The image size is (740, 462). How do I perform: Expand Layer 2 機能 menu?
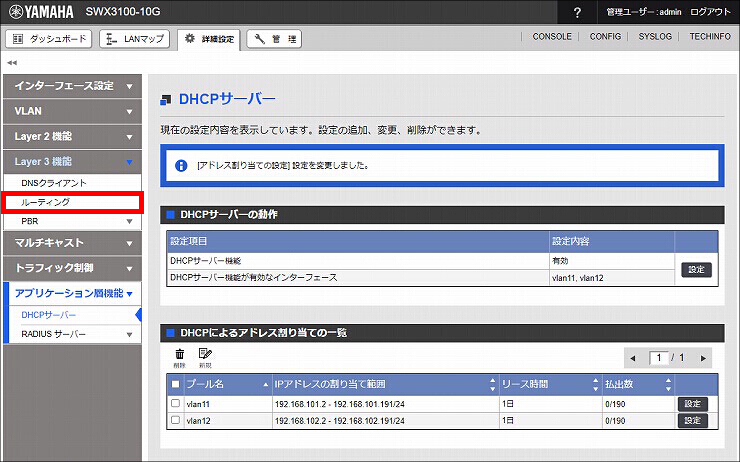(72, 136)
